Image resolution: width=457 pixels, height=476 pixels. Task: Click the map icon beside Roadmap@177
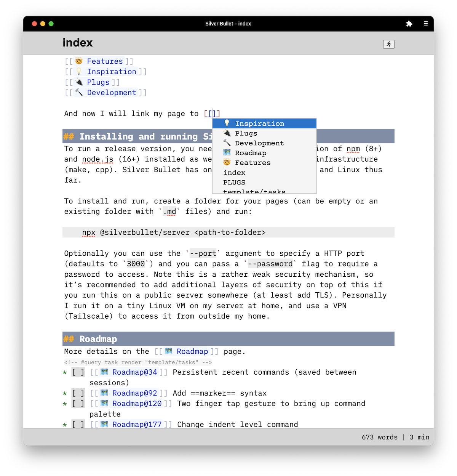tap(104, 424)
